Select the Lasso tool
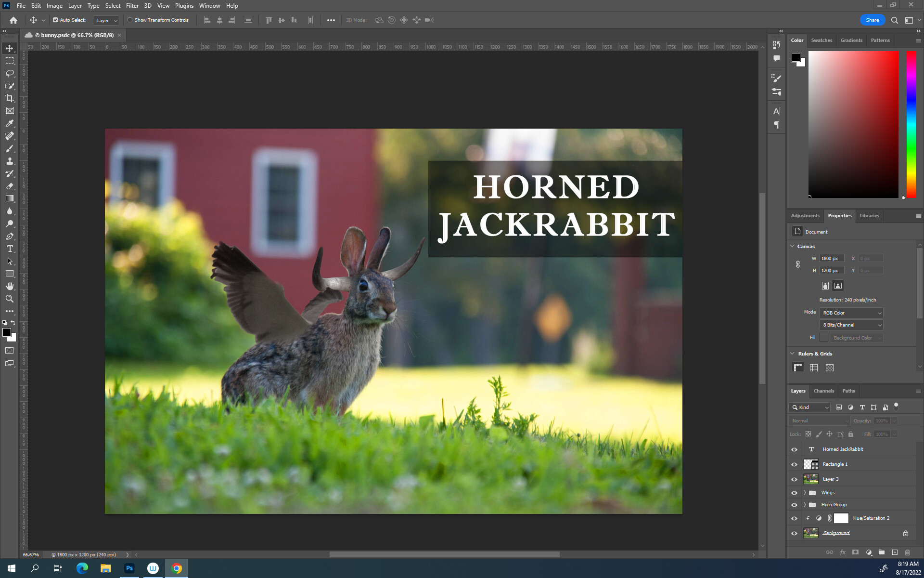This screenshot has width=924, height=578. pos(10,73)
